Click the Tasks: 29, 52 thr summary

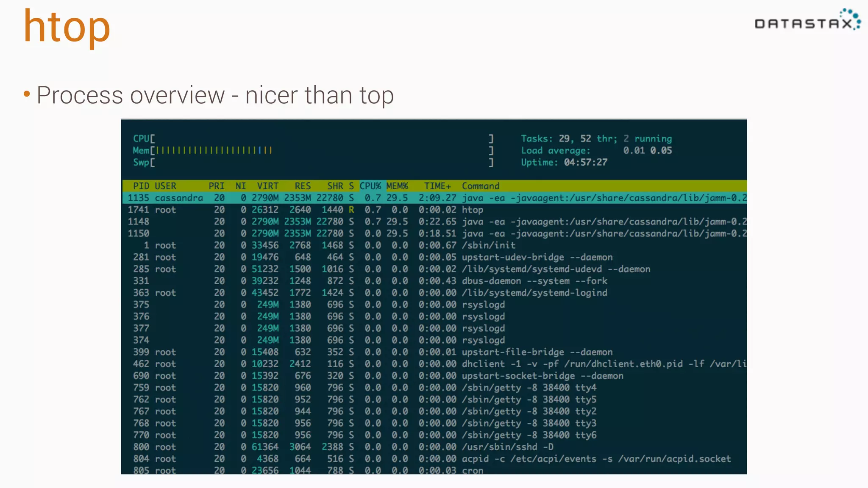(596, 139)
